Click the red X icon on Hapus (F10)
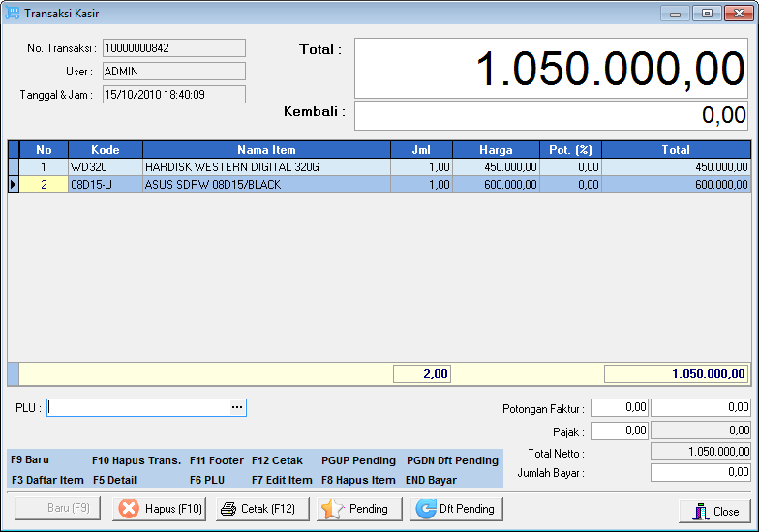 (128, 509)
